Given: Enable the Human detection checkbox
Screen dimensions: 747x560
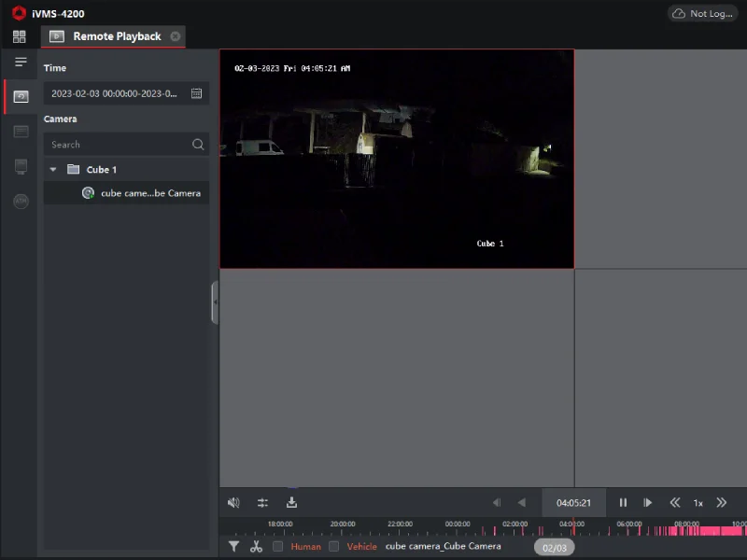Looking at the screenshot, I should (x=278, y=547).
